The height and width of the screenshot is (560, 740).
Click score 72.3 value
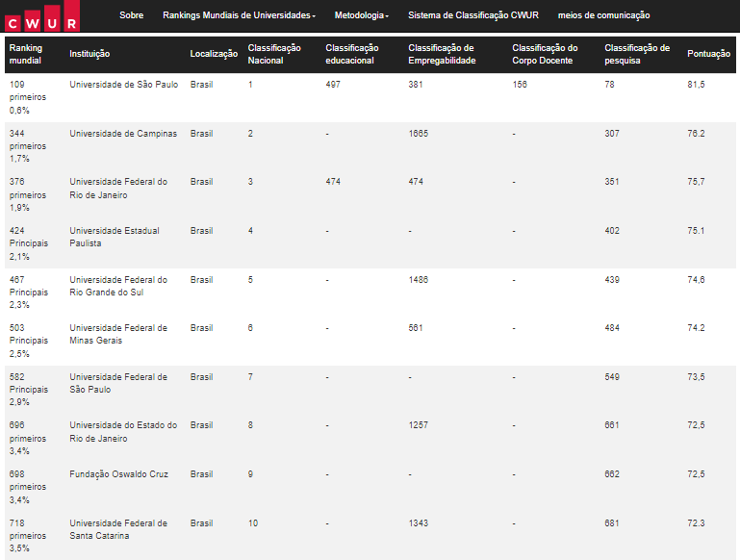point(696,523)
